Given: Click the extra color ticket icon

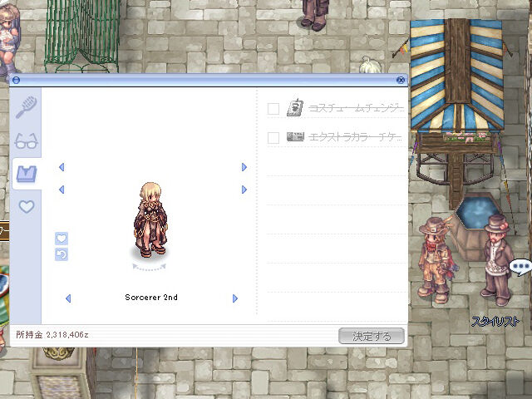Looking at the screenshot, I should pyautogui.click(x=295, y=136).
